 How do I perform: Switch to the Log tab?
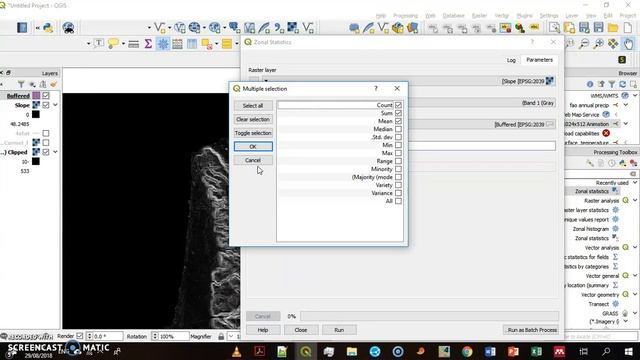(511, 60)
